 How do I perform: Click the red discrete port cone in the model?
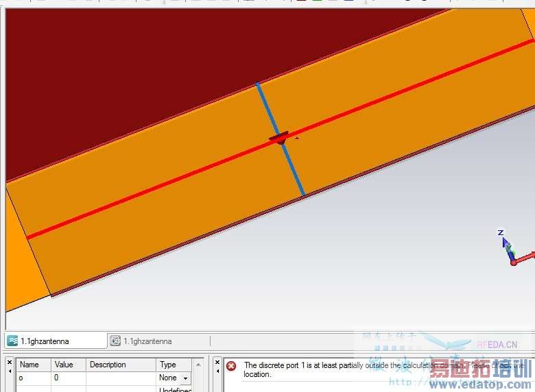280,138
